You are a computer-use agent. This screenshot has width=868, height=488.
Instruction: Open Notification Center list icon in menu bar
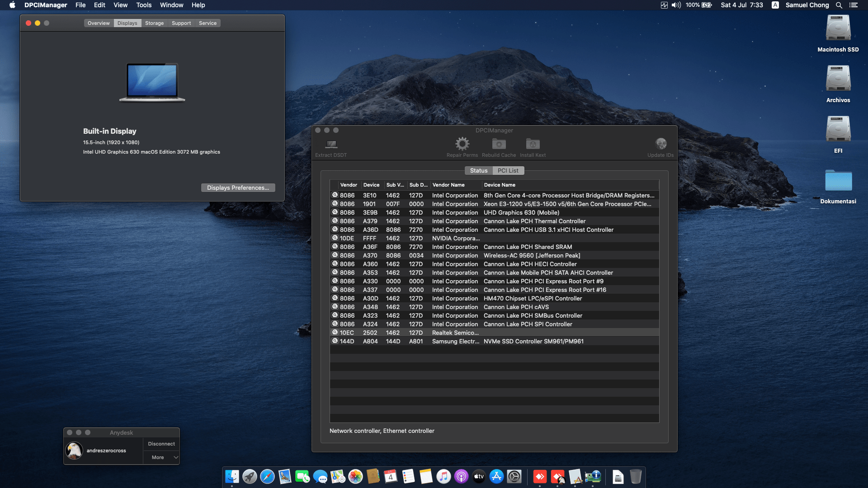[x=853, y=5]
